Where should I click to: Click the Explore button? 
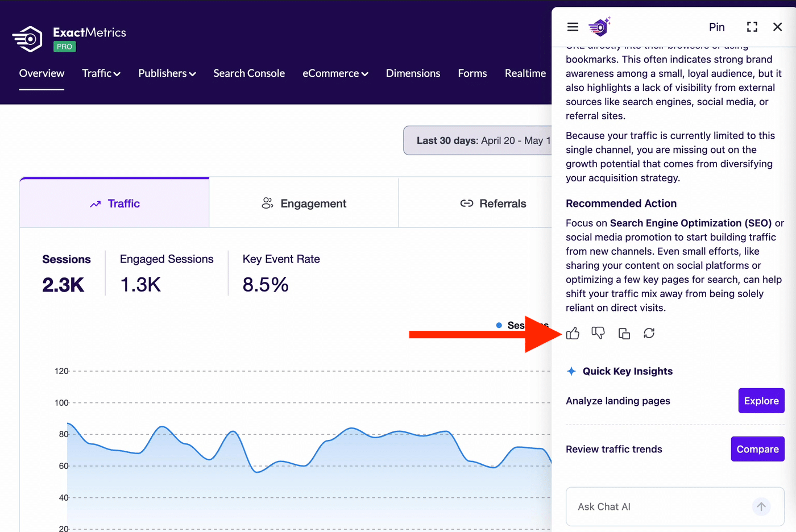[761, 401]
